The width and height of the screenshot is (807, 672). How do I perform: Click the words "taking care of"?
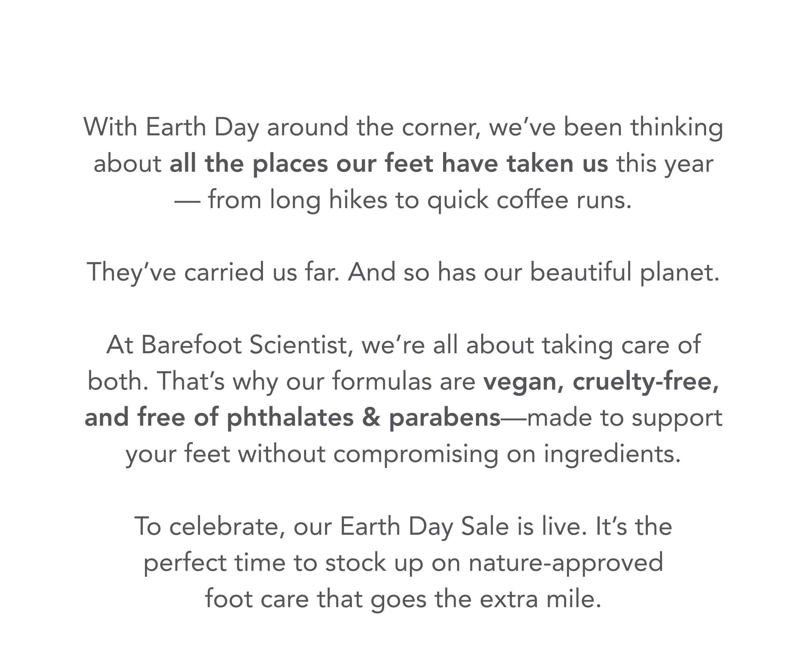tap(622, 345)
